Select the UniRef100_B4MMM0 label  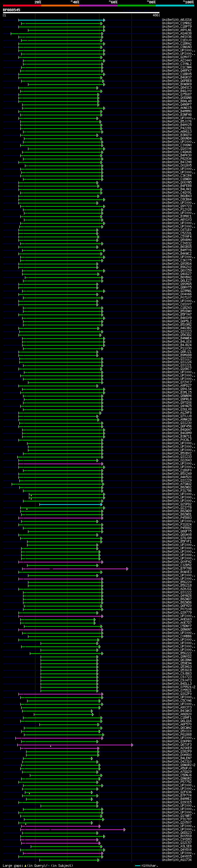[x=176, y=111]
